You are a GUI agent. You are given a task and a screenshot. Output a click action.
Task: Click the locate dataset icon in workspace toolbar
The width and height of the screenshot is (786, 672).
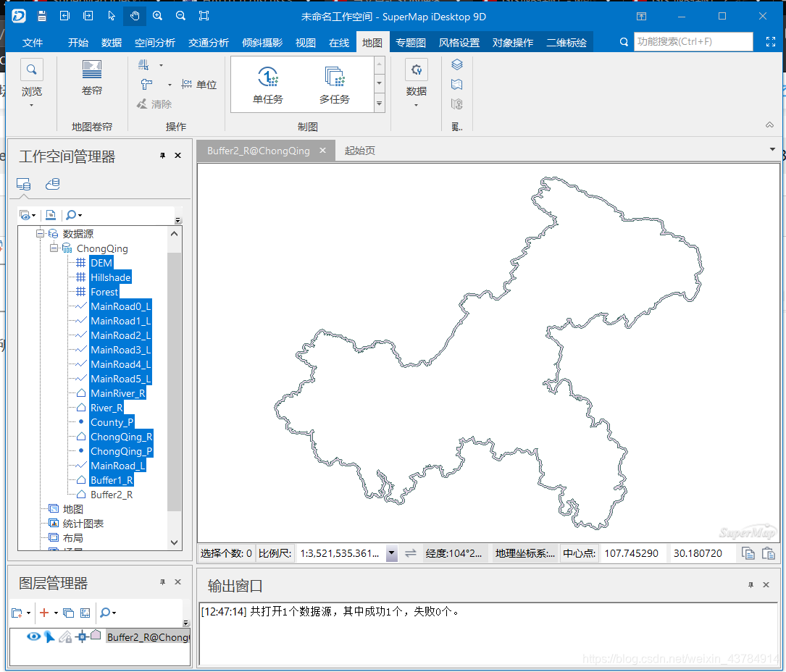pyautogui.click(x=51, y=215)
